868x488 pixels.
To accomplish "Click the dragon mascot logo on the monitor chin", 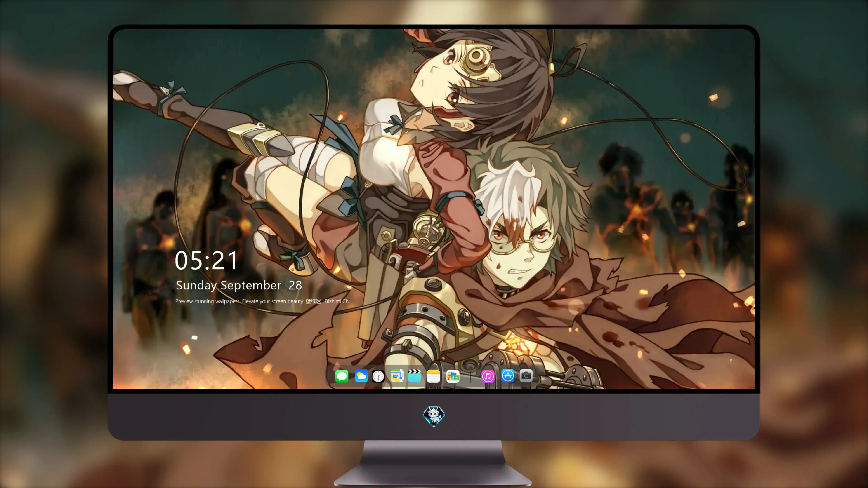I will pos(434,416).
